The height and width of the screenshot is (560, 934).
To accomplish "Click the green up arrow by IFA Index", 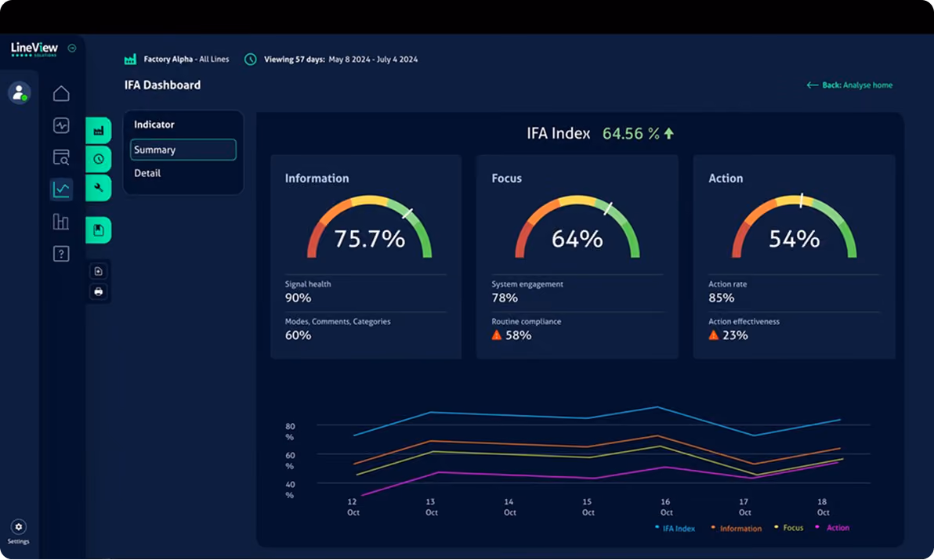I will pyautogui.click(x=669, y=133).
